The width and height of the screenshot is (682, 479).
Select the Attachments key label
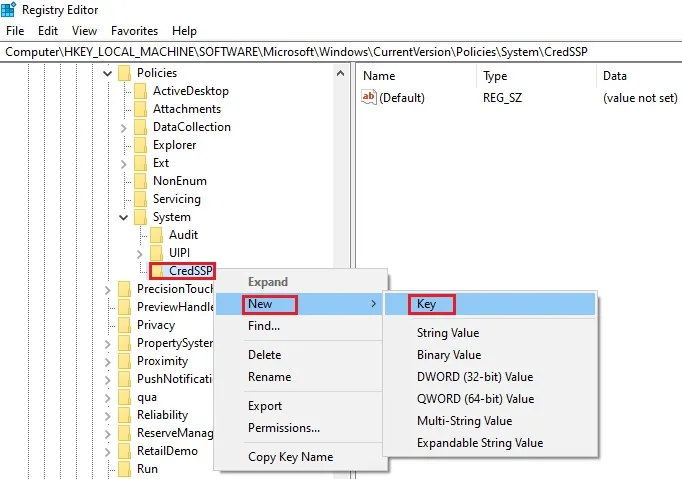pyautogui.click(x=187, y=109)
